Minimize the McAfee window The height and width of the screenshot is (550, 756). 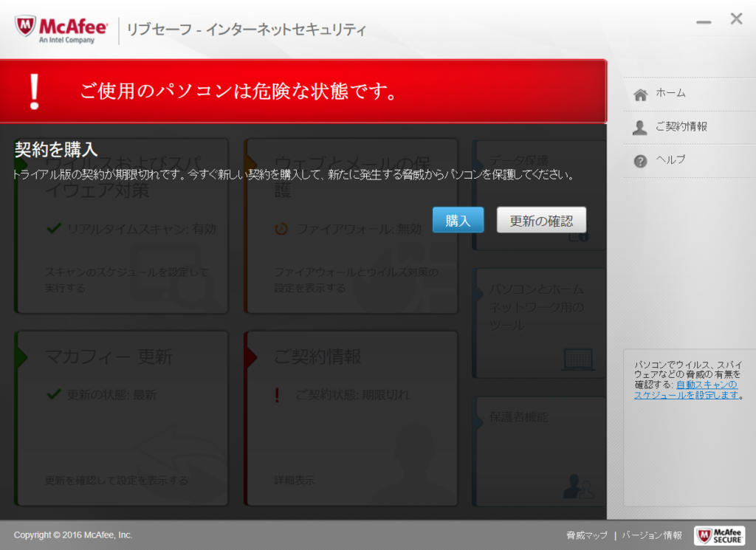pos(704,22)
